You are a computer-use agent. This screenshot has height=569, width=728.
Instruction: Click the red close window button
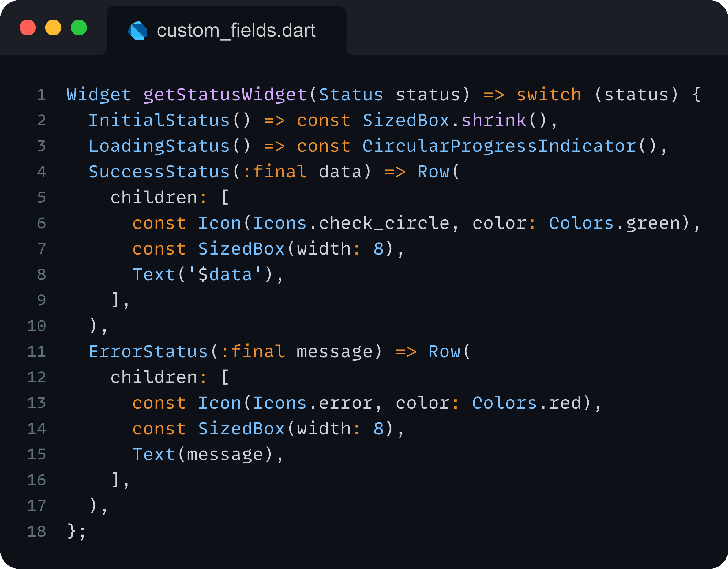click(28, 28)
